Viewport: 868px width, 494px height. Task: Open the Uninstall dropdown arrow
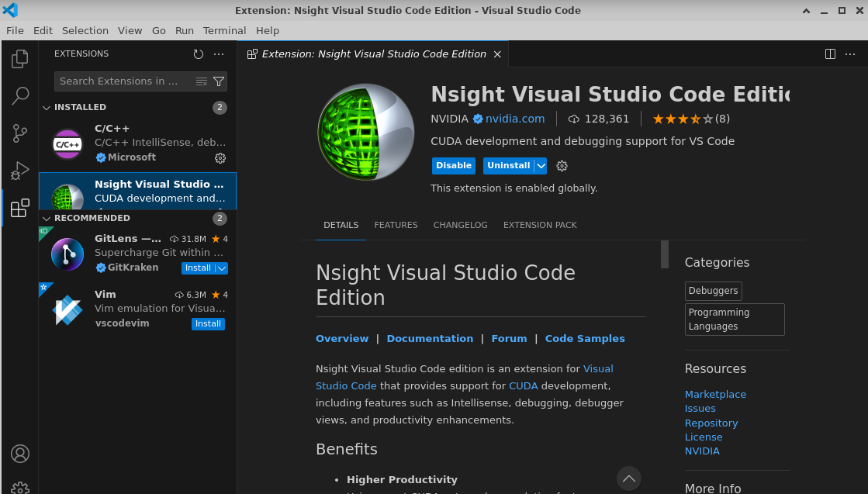pos(541,165)
